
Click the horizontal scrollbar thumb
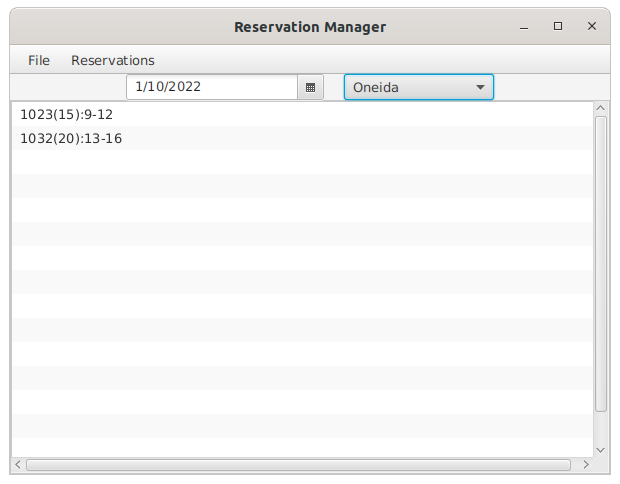click(299, 465)
